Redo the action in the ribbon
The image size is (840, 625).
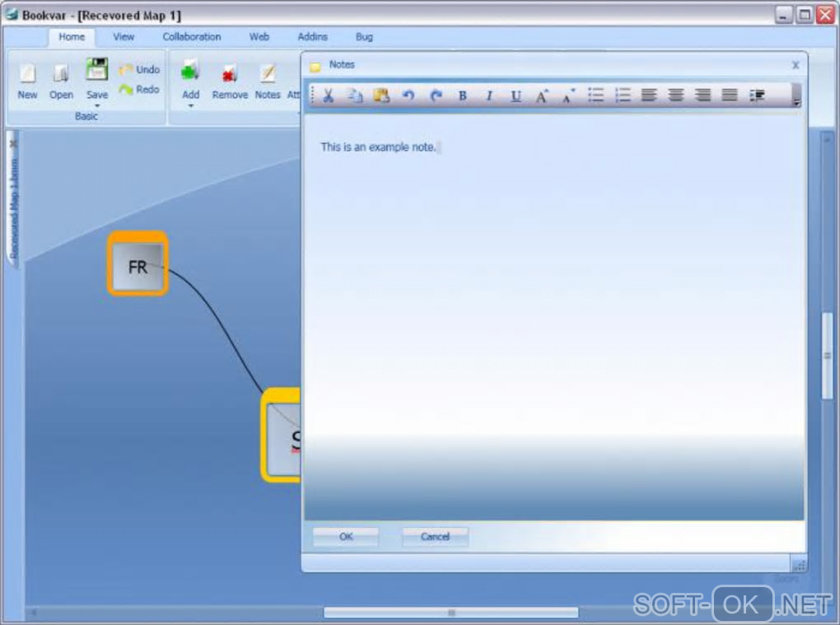[139, 89]
